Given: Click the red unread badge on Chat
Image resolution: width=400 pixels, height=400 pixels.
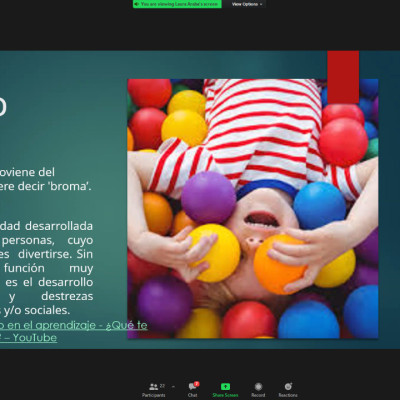Looking at the screenshot, I should pyautogui.click(x=197, y=384).
